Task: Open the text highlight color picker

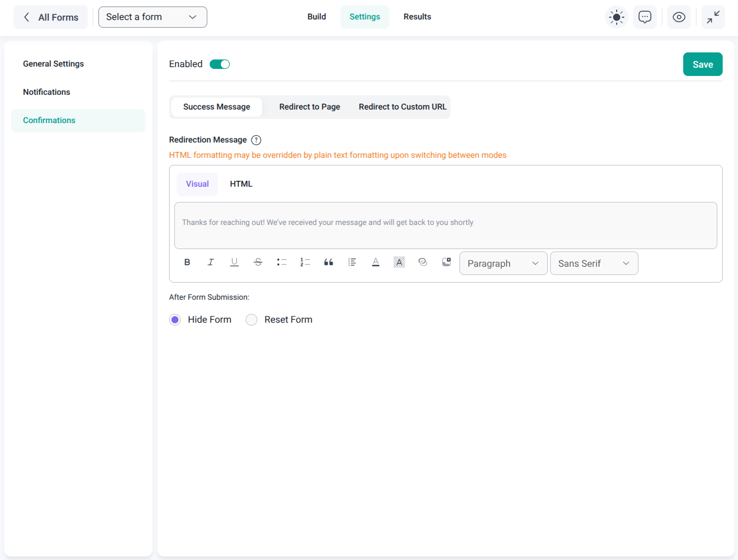Action: point(399,263)
